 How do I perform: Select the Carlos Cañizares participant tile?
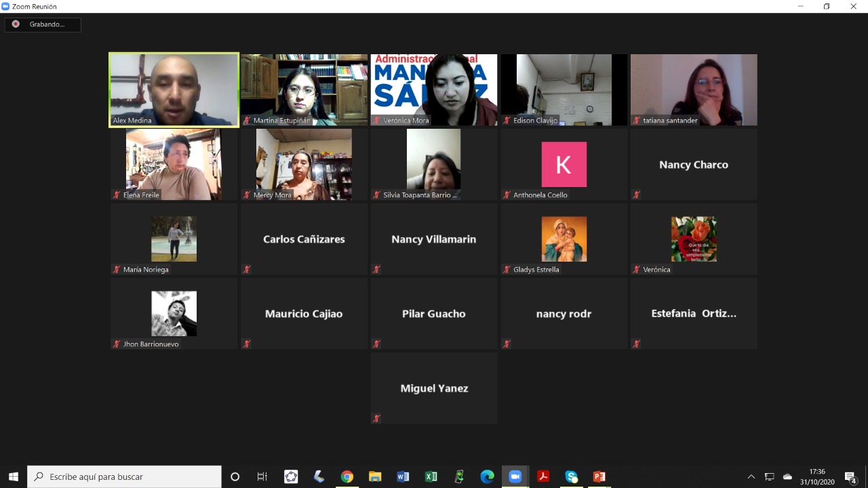(x=304, y=239)
